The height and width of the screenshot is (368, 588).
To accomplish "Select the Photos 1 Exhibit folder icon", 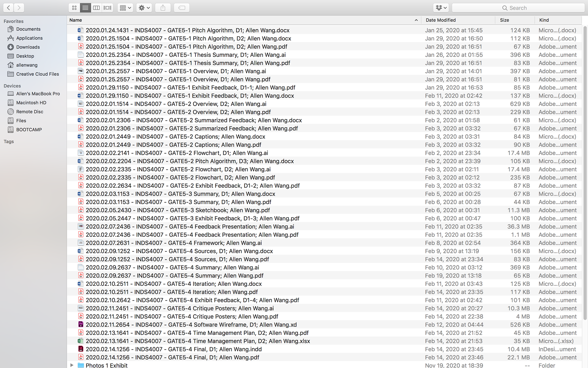I will (81, 365).
